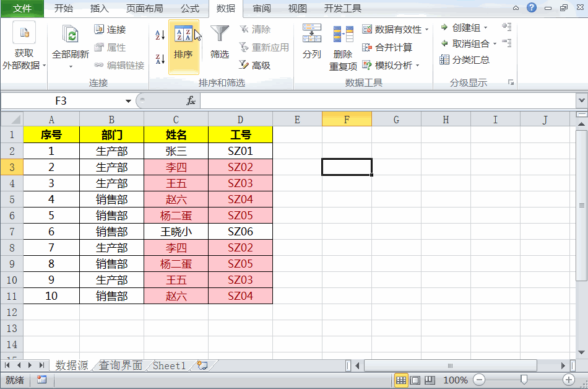Viewport: 588px width, 389px height.
Task: Click the 清除 filter icon
Action: pyautogui.click(x=244, y=29)
